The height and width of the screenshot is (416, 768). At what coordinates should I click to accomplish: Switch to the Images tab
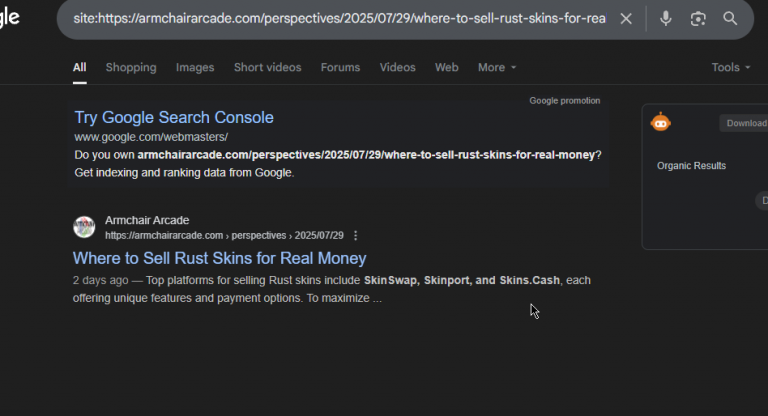tap(195, 68)
